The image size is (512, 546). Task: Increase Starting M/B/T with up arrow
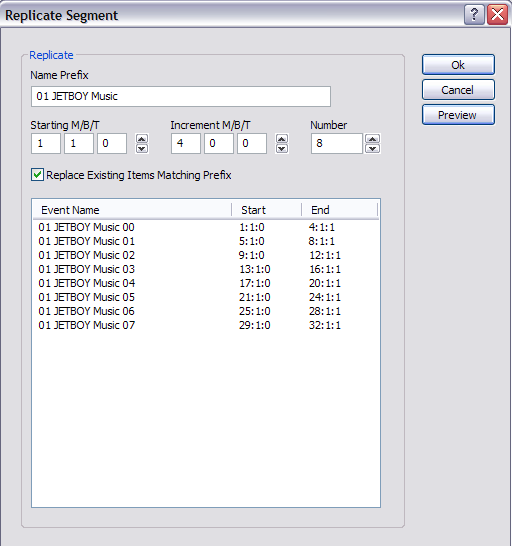pyautogui.click(x=141, y=139)
